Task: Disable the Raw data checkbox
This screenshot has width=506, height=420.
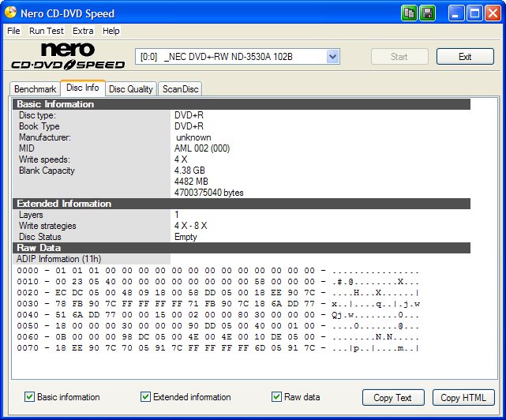Action: coord(276,397)
